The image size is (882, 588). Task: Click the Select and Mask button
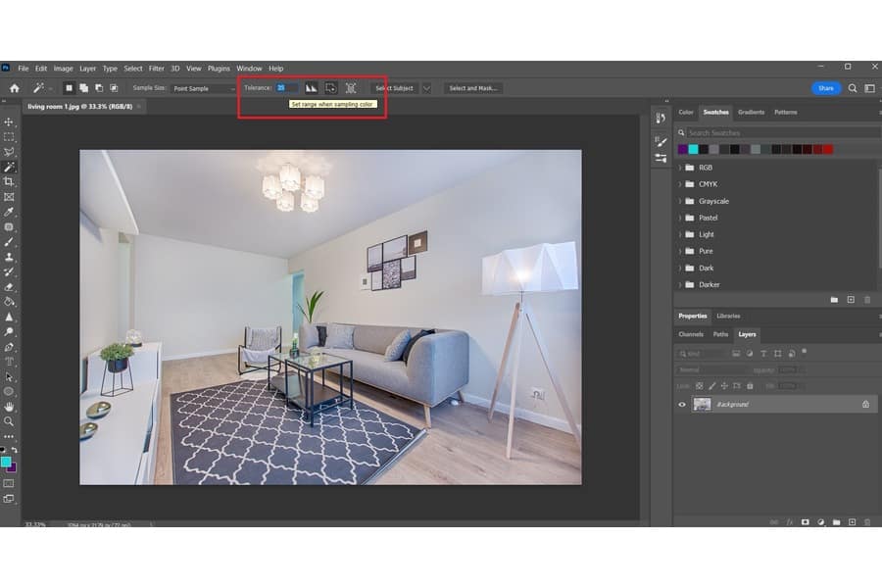click(x=473, y=88)
